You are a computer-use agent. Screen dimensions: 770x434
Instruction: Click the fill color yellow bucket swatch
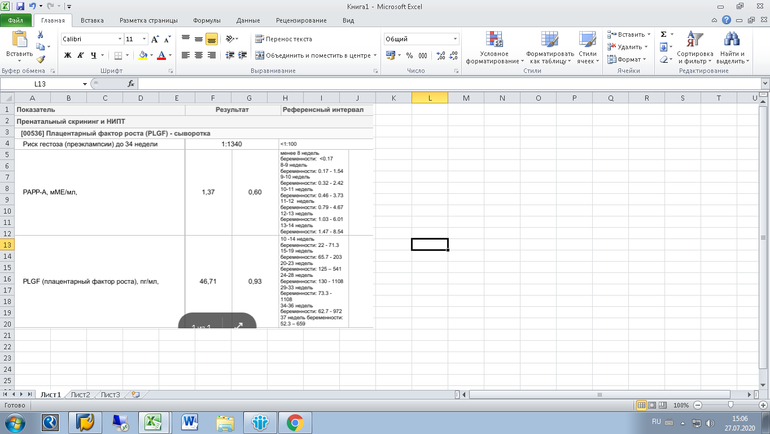click(143, 56)
